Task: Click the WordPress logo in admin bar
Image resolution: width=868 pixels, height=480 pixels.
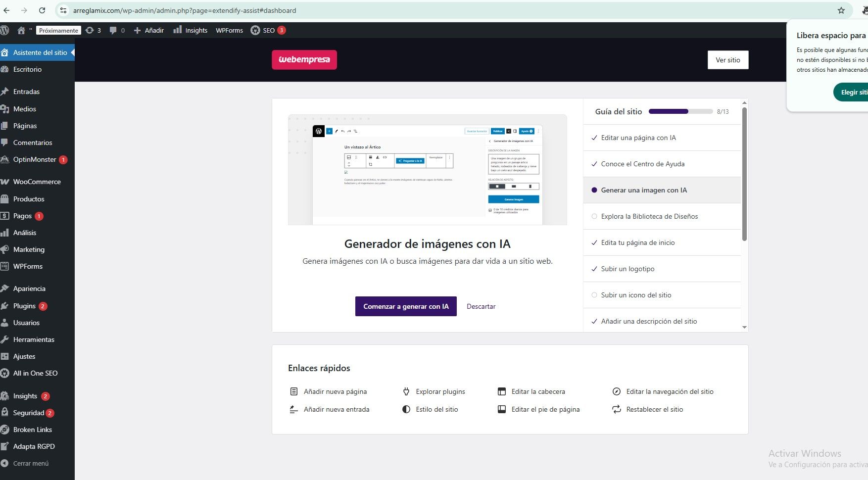Action: point(5,30)
